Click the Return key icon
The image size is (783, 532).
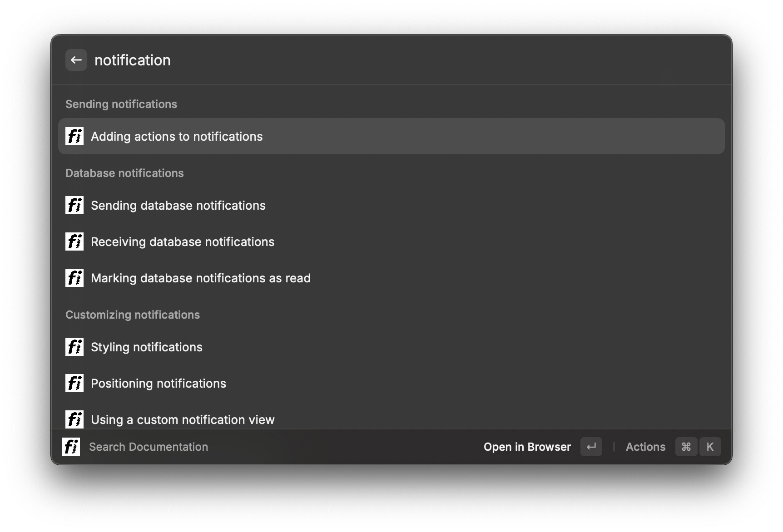(591, 447)
